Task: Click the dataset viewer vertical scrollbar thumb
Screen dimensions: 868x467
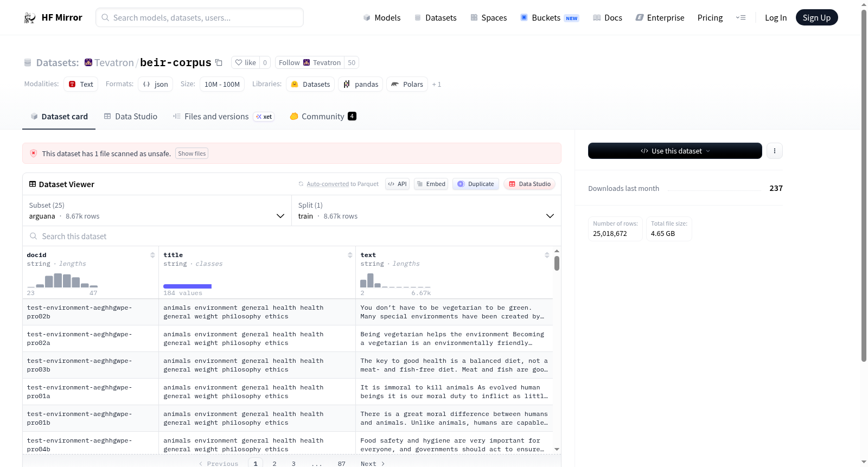Action: pyautogui.click(x=557, y=263)
